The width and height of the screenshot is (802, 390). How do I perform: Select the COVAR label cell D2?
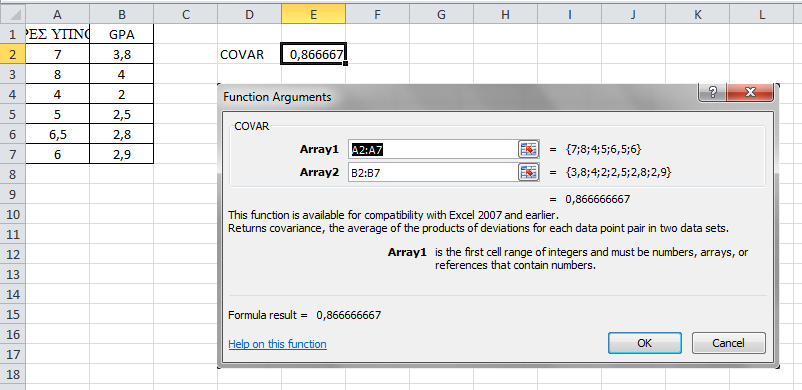tap(249, 54)
